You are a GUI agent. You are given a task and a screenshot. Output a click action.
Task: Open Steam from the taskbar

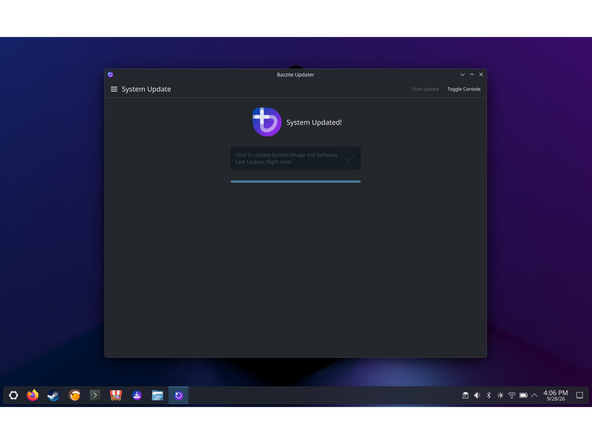pyautogui.click(x=53, y=395)
